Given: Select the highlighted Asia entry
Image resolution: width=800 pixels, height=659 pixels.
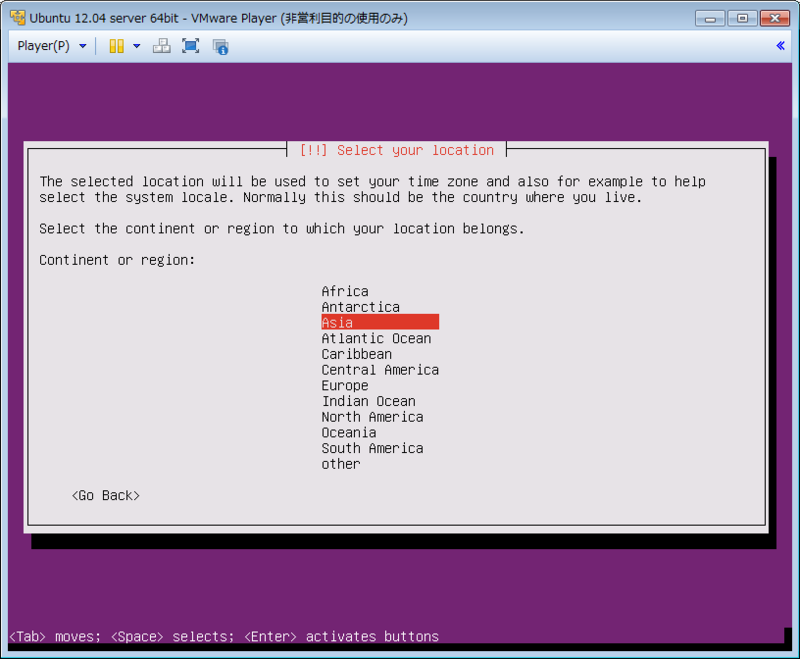Looking at the screenshot, I should coord(380,322).
